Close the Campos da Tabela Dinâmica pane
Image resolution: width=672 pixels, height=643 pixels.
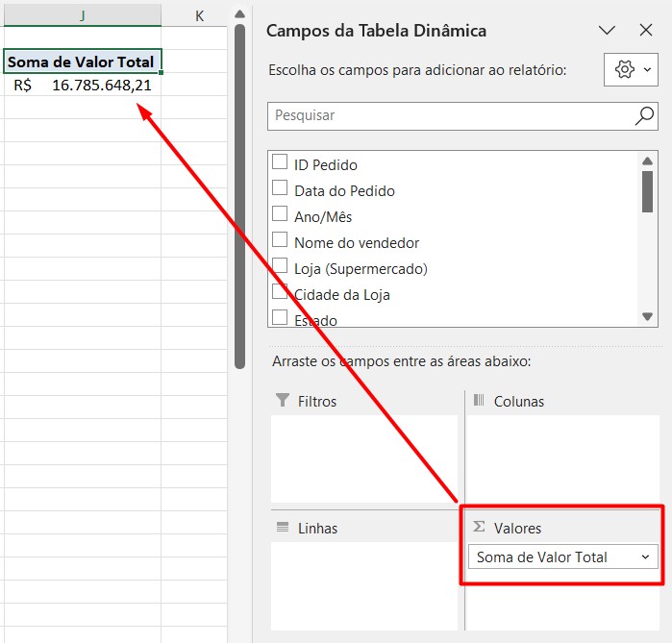[x=644, y=30]
